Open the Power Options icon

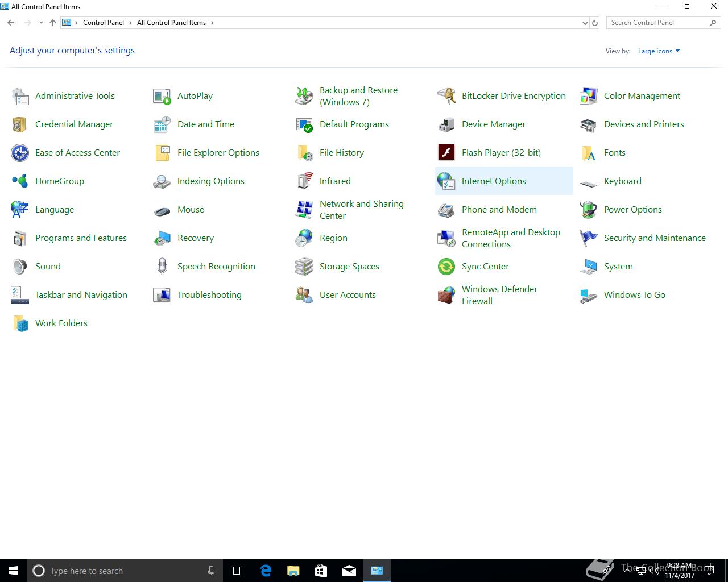589,210
